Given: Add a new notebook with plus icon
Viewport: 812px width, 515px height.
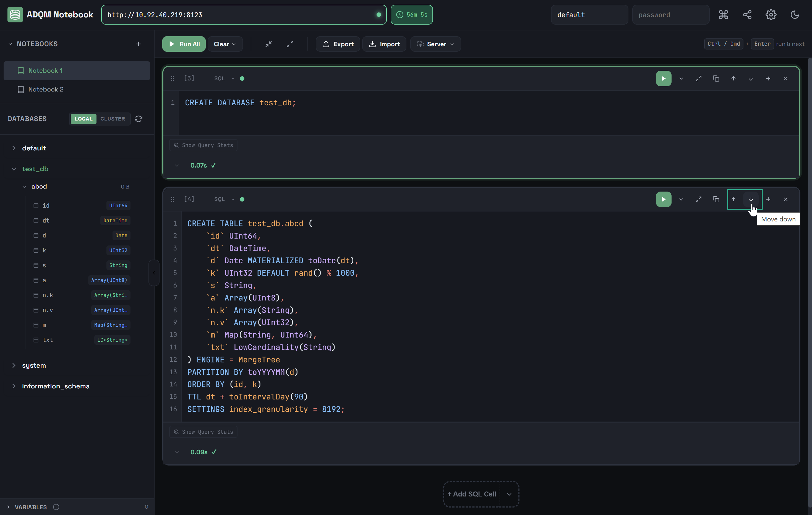Looking at the screenshot, I should pos(139,44).
